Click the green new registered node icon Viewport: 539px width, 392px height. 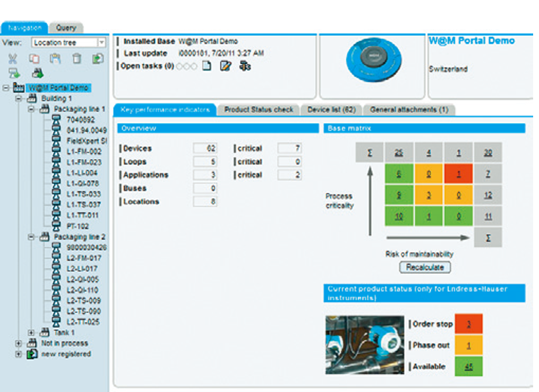(x=32, y=354)
